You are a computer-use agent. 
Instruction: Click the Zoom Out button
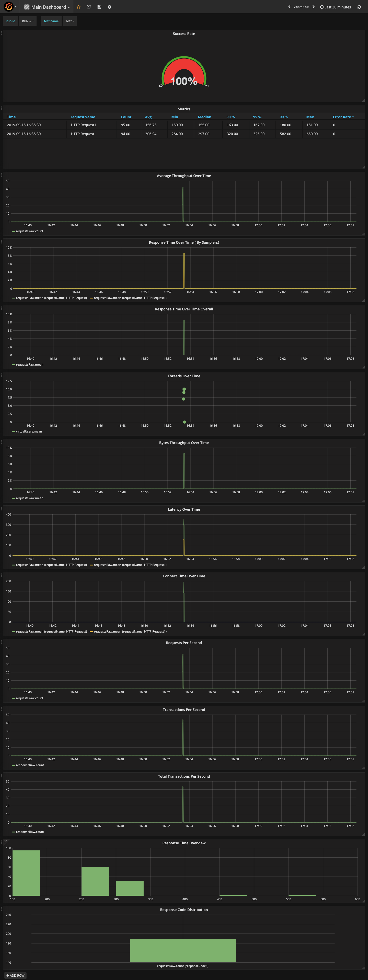[301, 7]
